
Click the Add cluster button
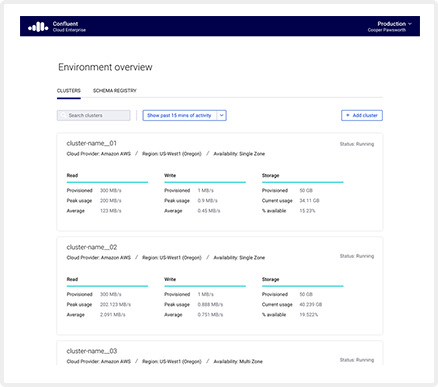click(x=362, y=115)
